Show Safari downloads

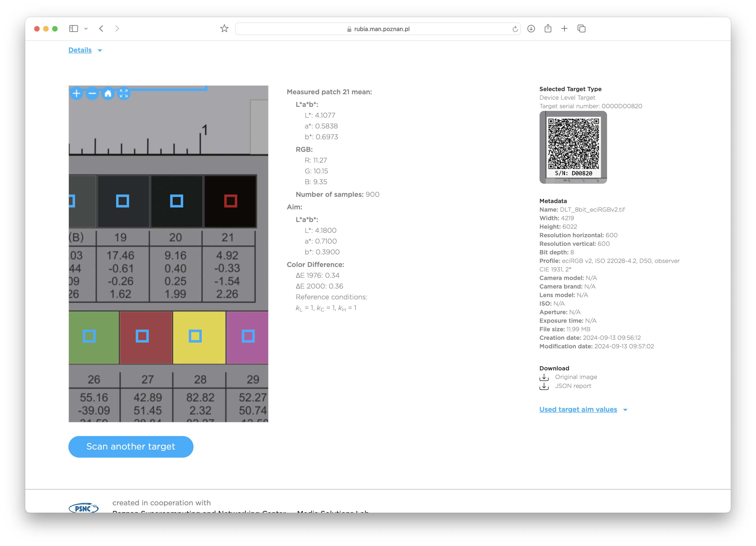[x=531, y=29]
